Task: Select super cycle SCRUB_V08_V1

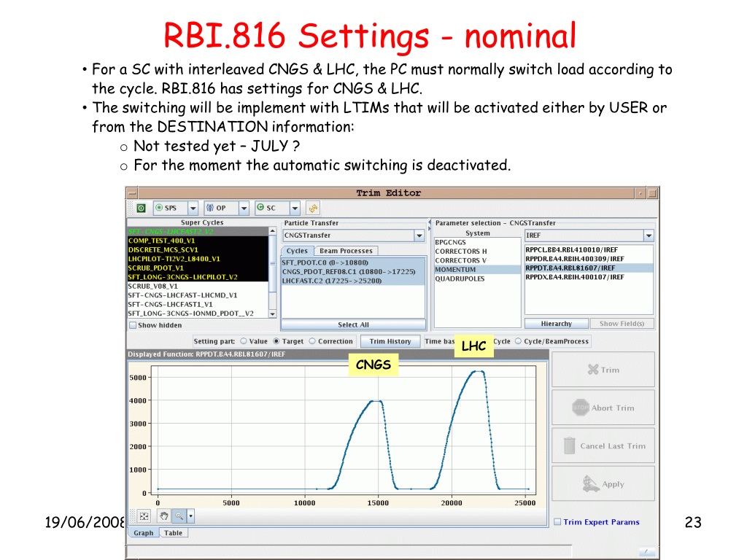Action: [x=198, y=286]
